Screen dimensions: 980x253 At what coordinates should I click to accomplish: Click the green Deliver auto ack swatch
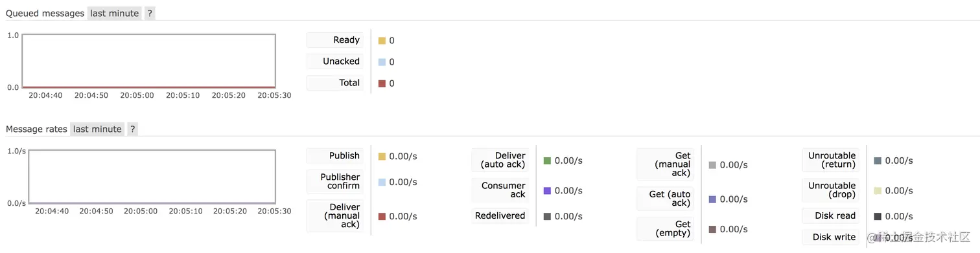[x=547, y=160]
